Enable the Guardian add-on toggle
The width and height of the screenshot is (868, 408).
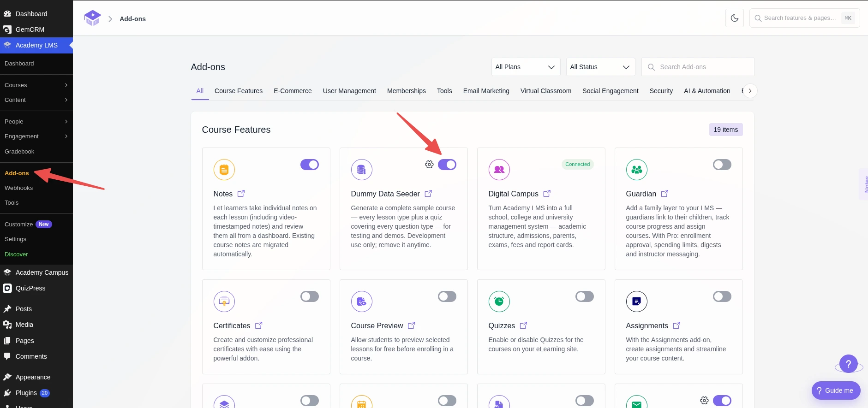722,165
